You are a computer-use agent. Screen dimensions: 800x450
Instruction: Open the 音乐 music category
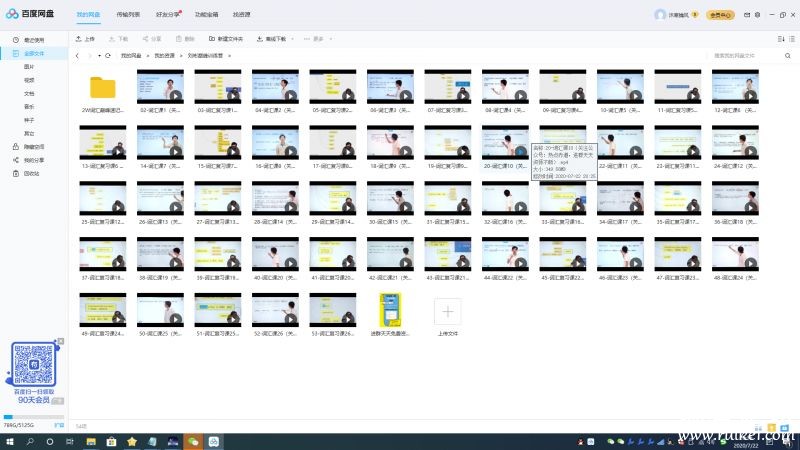pos(29,107)
